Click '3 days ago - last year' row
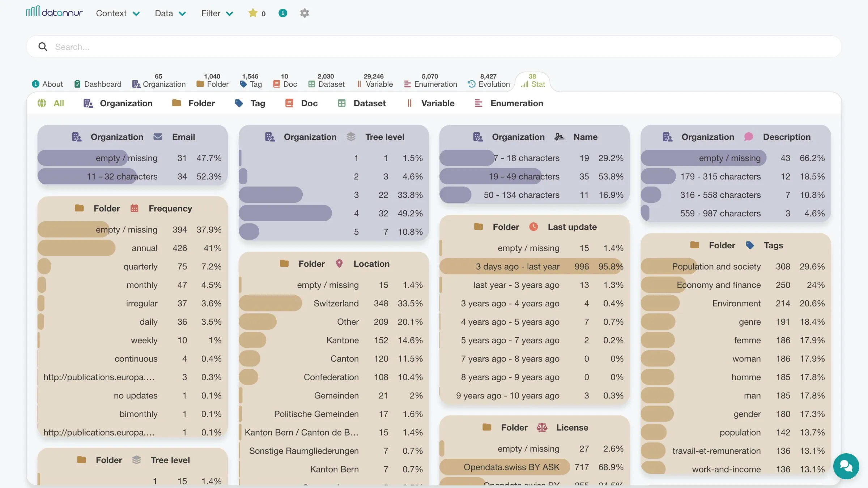 point(535,267)
